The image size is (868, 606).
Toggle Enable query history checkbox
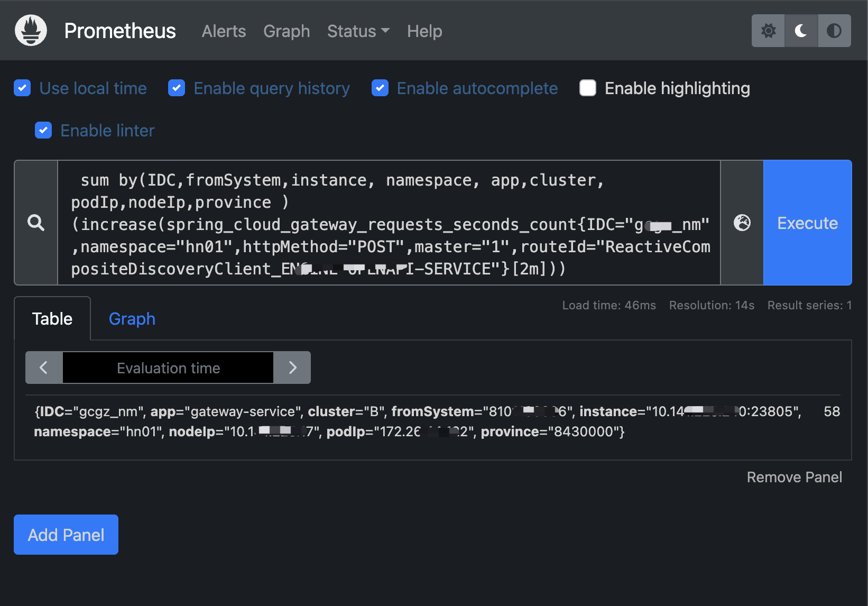(x=177, y=88)
